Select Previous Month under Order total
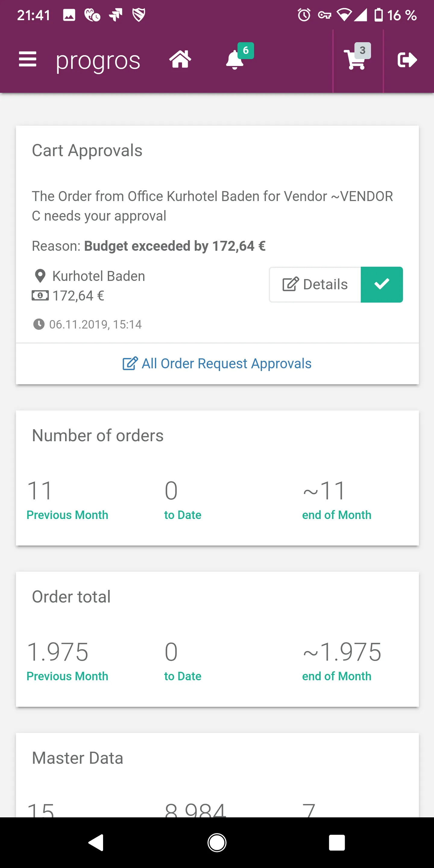The image size is (434, 868). 68,676
